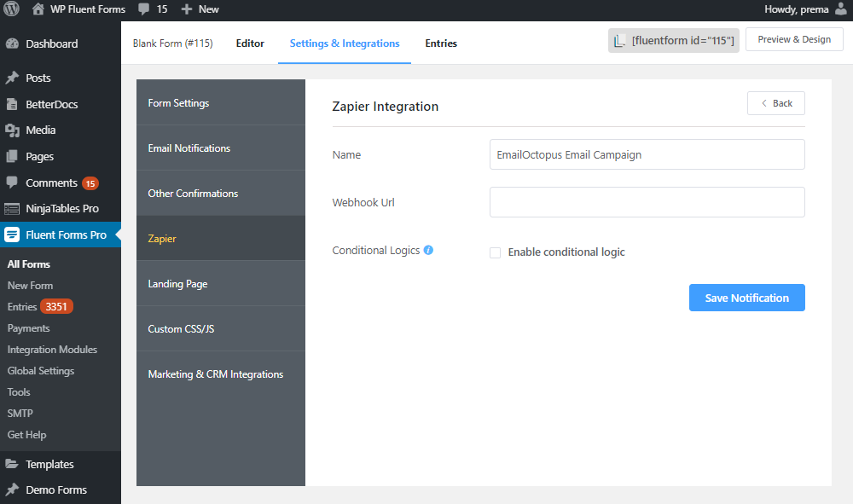
Task: Open Marketing & CRM Integrations
Action: coord(221,374)
